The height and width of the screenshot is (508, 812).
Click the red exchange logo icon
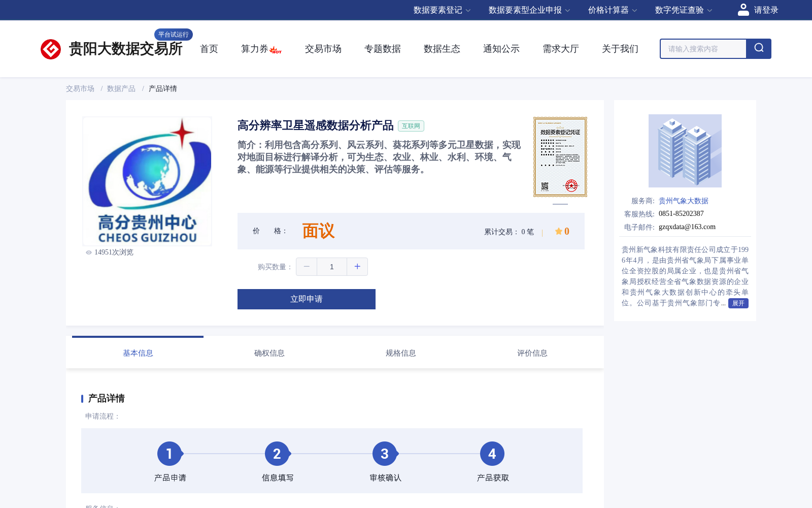(x=51, y=49)
